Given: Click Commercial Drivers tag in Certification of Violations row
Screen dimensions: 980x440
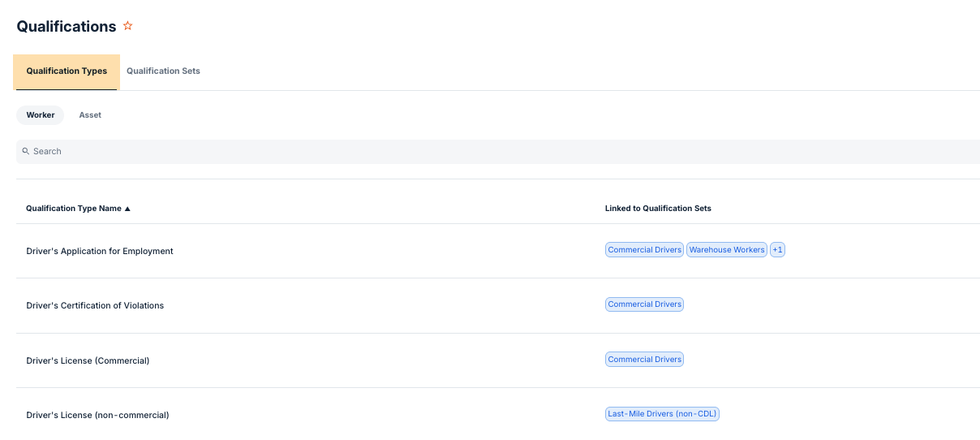Looking at the screenshot, I should click(644, 304).
